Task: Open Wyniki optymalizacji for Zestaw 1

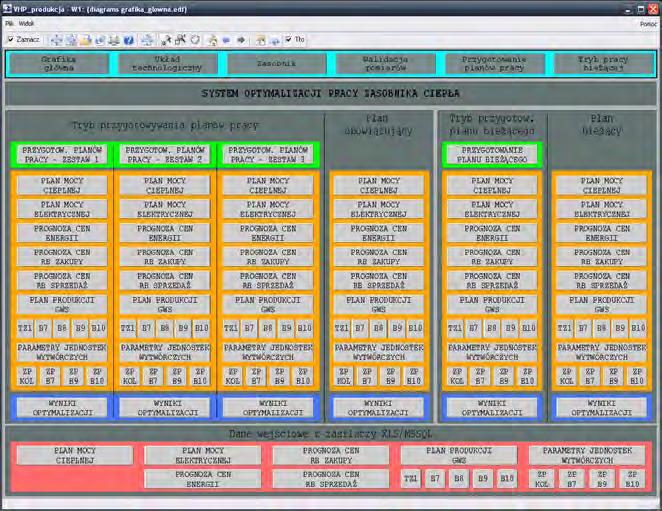Action: [62, 408]
